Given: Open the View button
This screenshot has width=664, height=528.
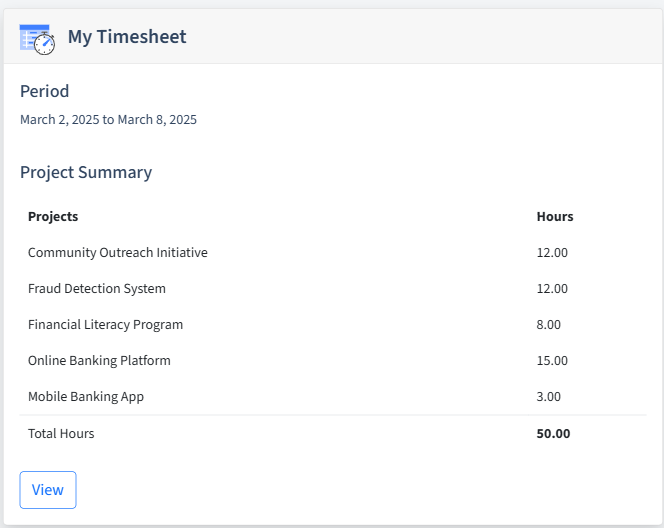Looking at the screenshot, I should click(48, 490).
